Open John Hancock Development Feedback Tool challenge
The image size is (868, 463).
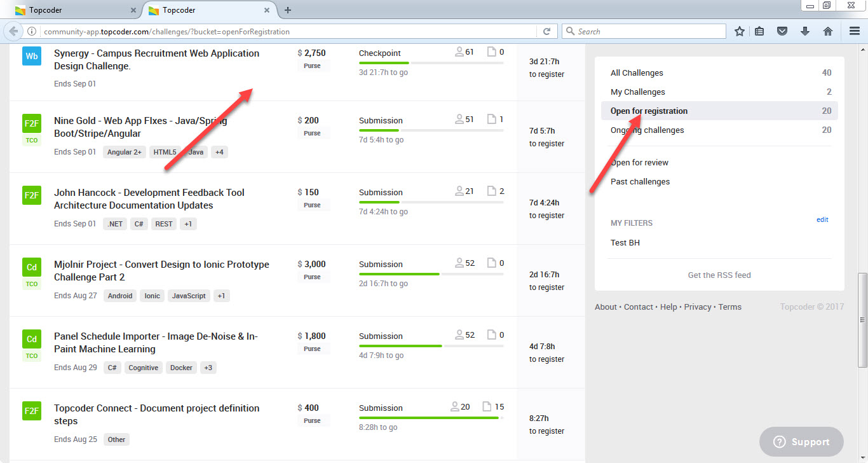[149, 199]
